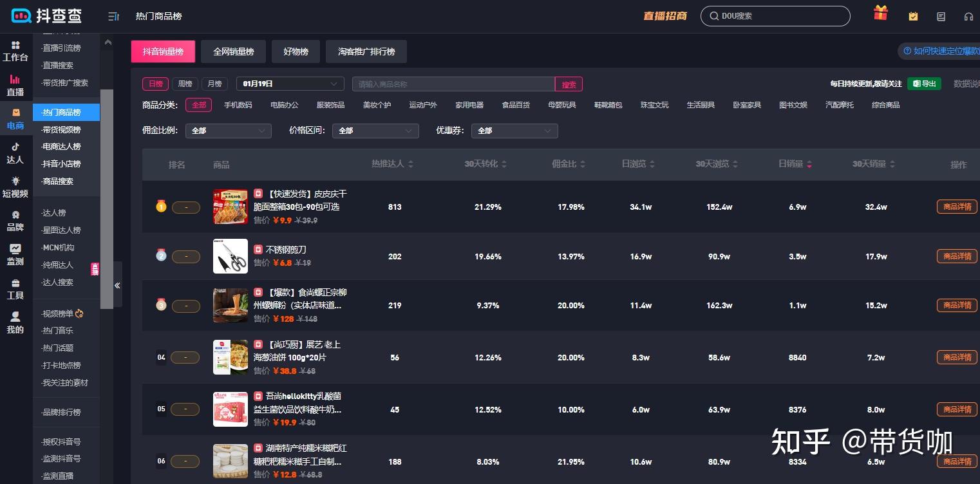The image size is (980, 484).
Task: Sort the table by 日销量
Action: pyautogui.click(x=795, y=164)
